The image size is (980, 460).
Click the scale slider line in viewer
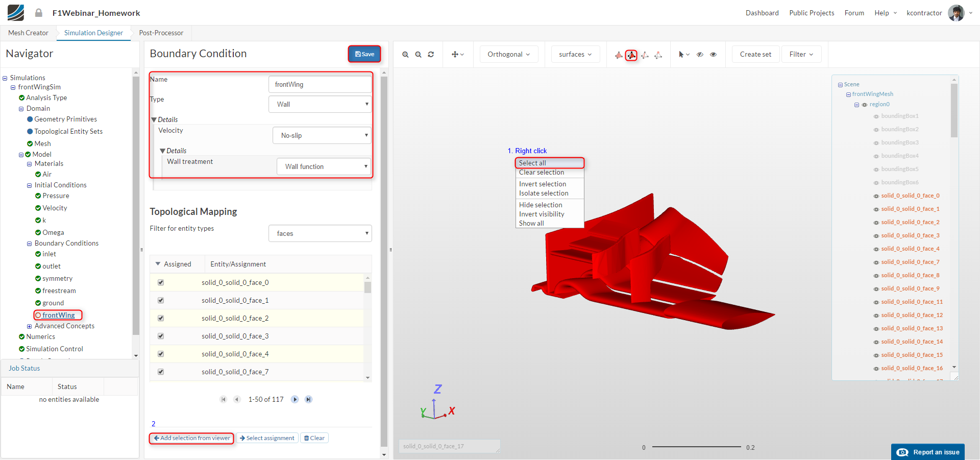[x=696, y=447]
